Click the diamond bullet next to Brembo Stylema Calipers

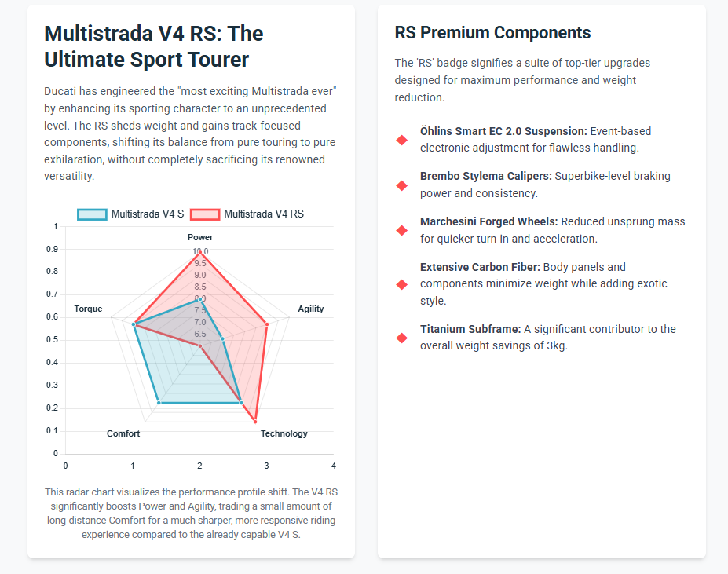coord(402,185)
